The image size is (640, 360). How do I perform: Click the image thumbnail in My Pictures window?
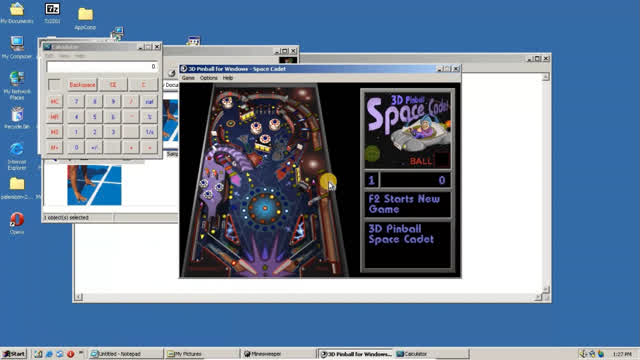tap(94, 184)
